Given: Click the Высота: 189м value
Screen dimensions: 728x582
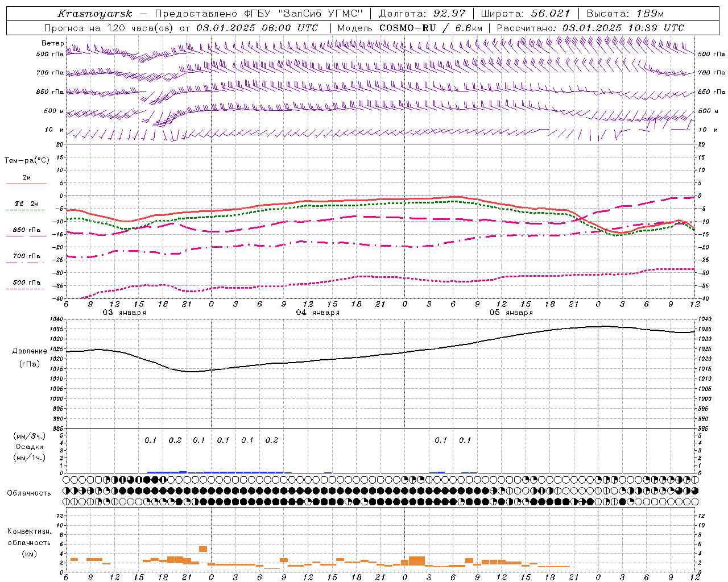Looking at the screenshot, I should (625, 14).
